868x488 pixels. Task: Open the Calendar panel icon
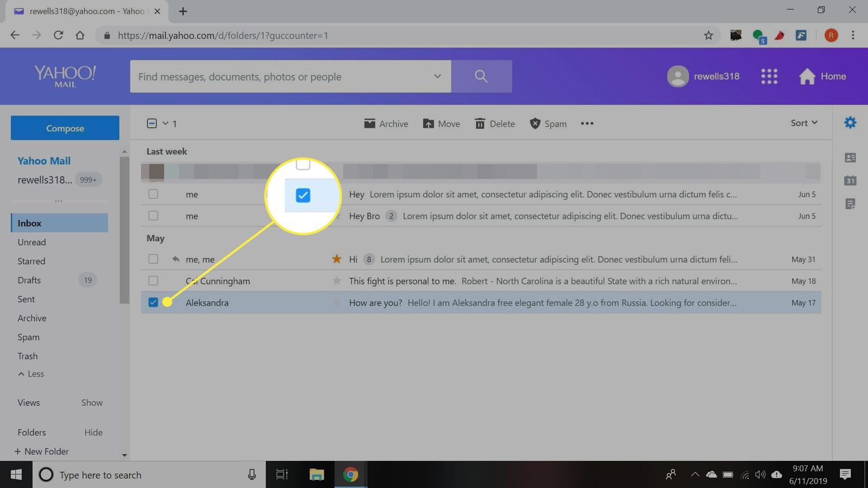pos(850,180)
